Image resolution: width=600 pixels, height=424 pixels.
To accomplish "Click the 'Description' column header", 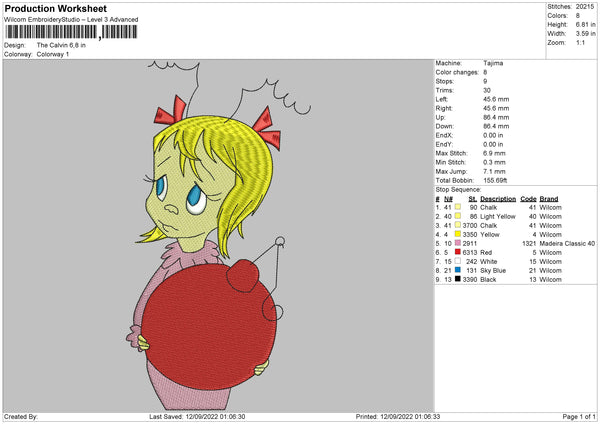I will tap(498, 199).
